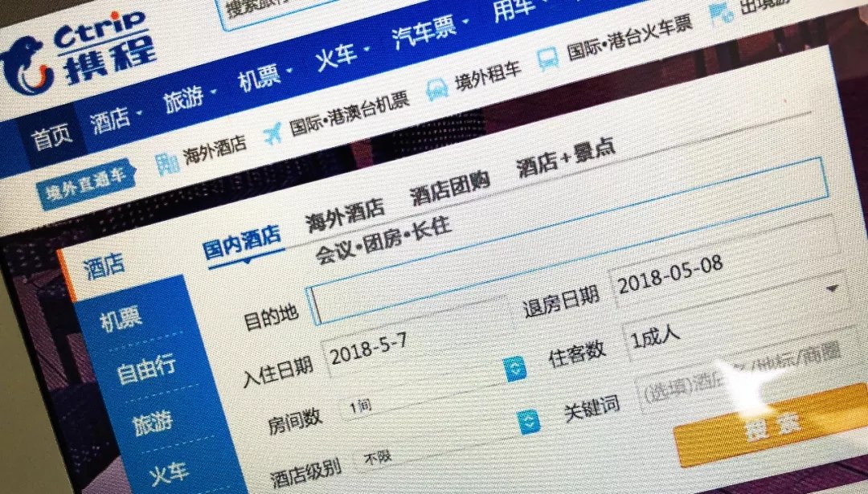Screen dimensions: 868x494
Task: Open the 机票 top navigation menu
Action: 264,77
